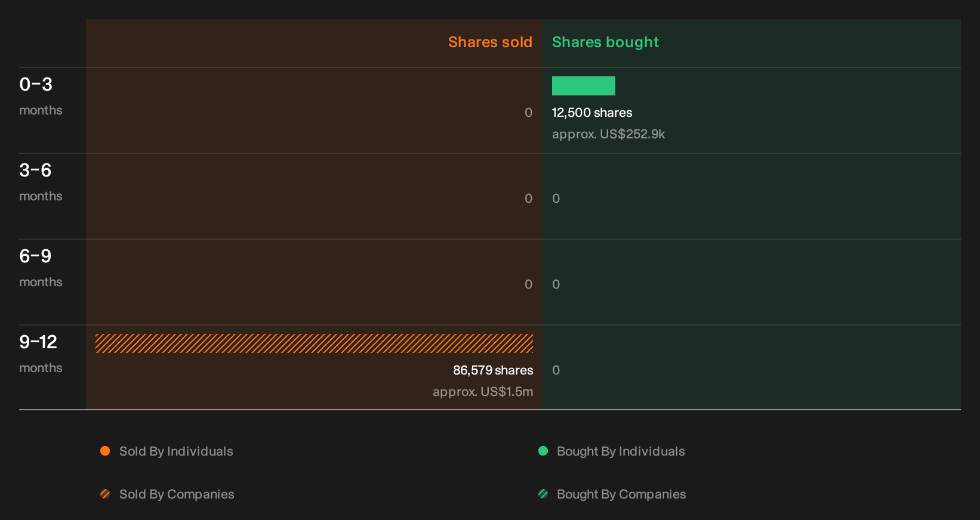Image resolution: width=980 pixels, height=520 pixels.
Task: Click the striped Sold By Companies legend icon
Action: tap(105, 494)
